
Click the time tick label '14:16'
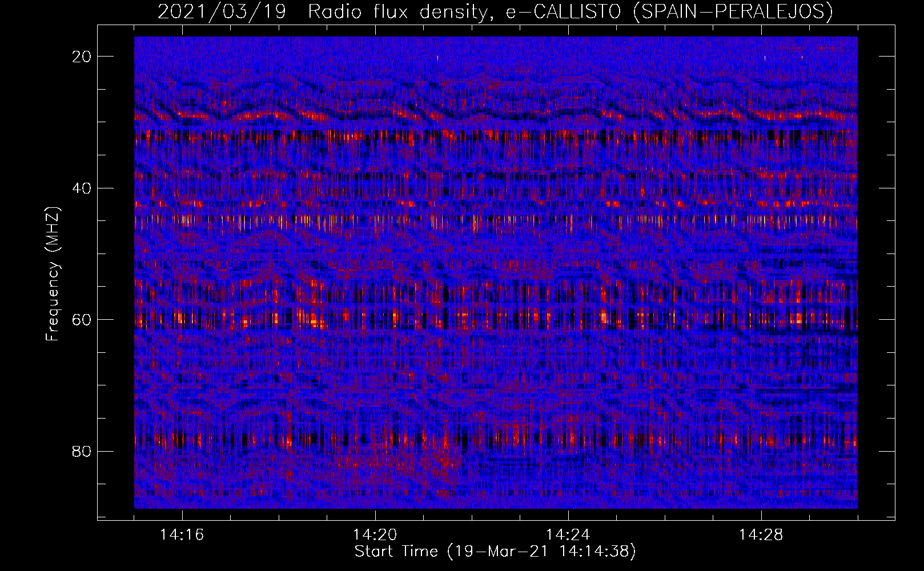[x=182, y=535]
